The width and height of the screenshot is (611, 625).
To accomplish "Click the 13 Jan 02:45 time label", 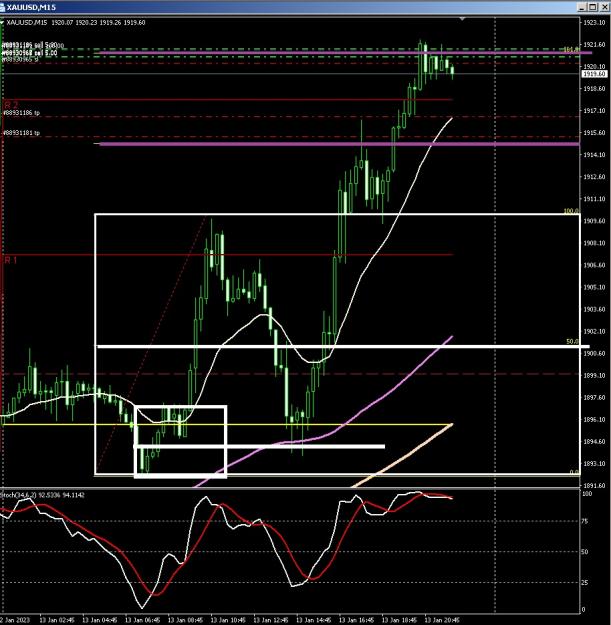I will 57,620.
